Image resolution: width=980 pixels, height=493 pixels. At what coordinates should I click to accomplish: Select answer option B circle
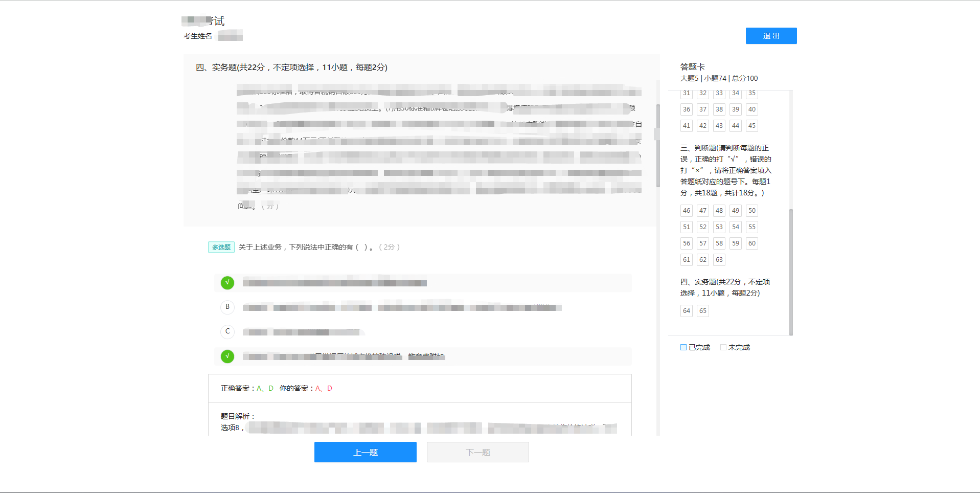pos(227,307)
